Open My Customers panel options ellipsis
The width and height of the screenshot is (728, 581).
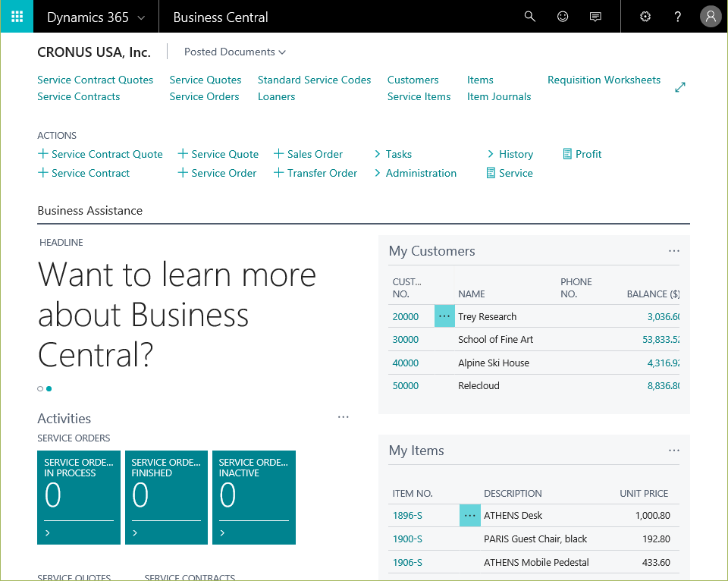(673, 251)
